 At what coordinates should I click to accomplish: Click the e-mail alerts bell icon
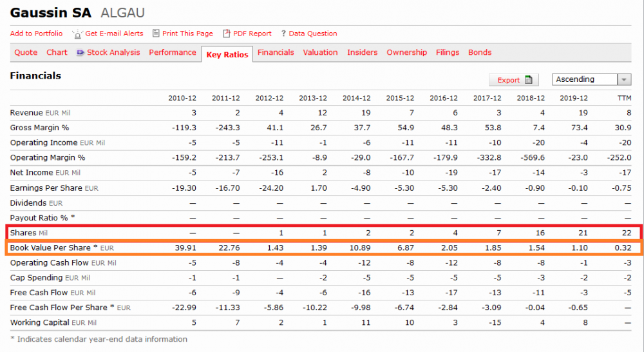[77, 34]
